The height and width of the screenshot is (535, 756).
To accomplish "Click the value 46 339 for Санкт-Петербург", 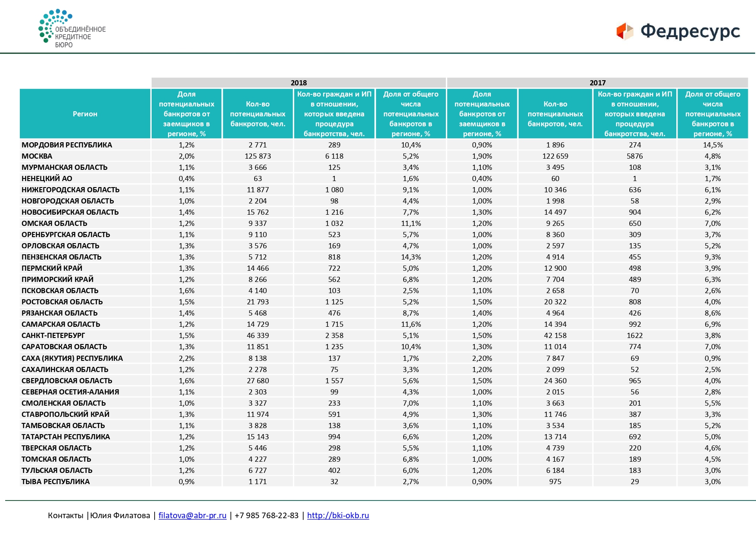I will pos(258,335).
